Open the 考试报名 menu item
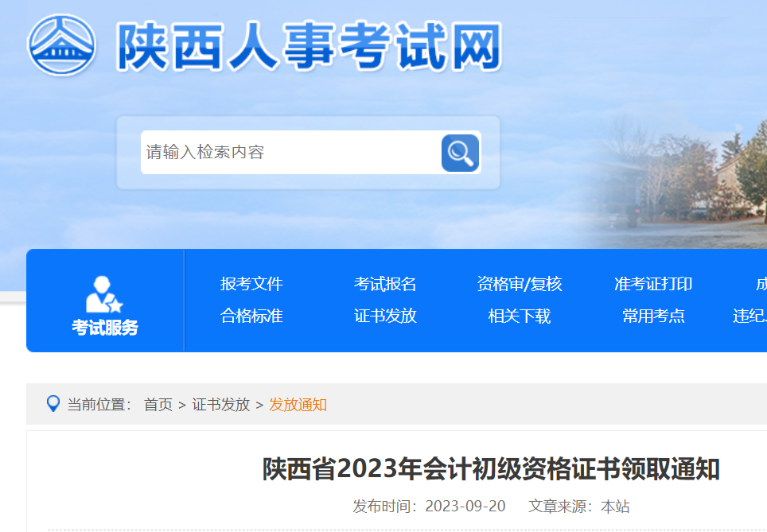The image size is (767, 532). [x=385, y=284]
